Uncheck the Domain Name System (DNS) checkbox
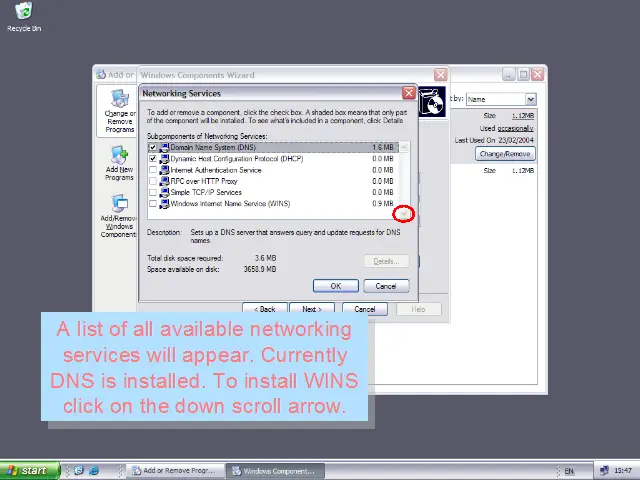 pos(153,148)
